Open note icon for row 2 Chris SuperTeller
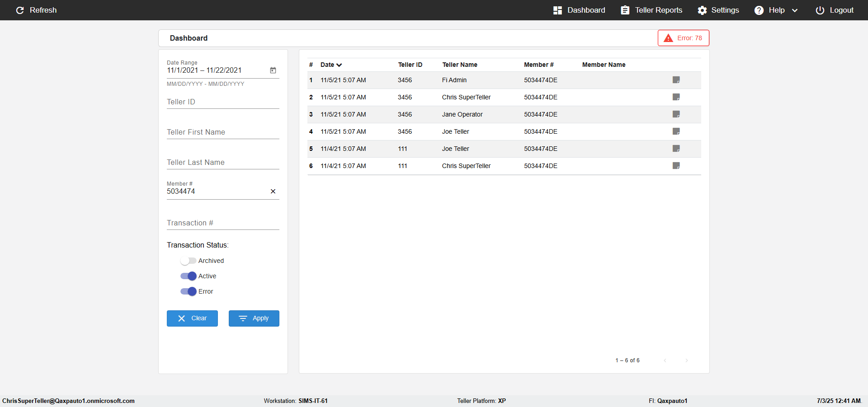868x407 pixels. pyautogui.click(x=676, y=97)
